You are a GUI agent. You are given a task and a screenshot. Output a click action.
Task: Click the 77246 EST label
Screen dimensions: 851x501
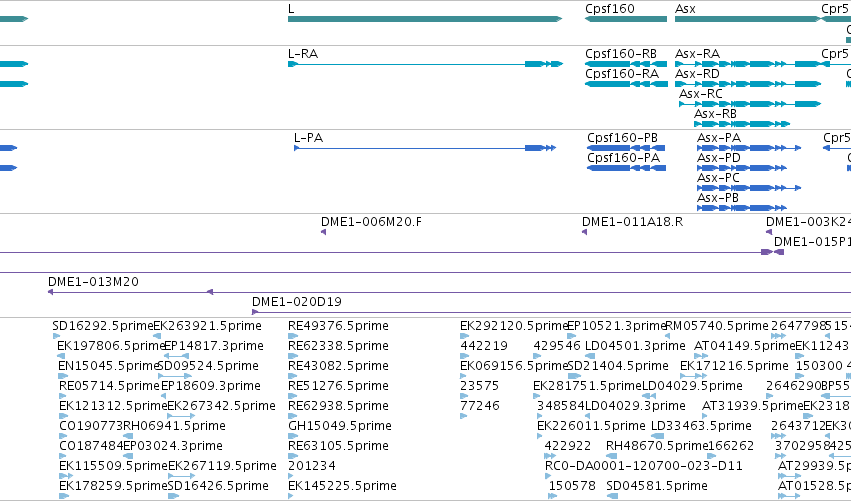pyautogui.click(x=479, y=406)
